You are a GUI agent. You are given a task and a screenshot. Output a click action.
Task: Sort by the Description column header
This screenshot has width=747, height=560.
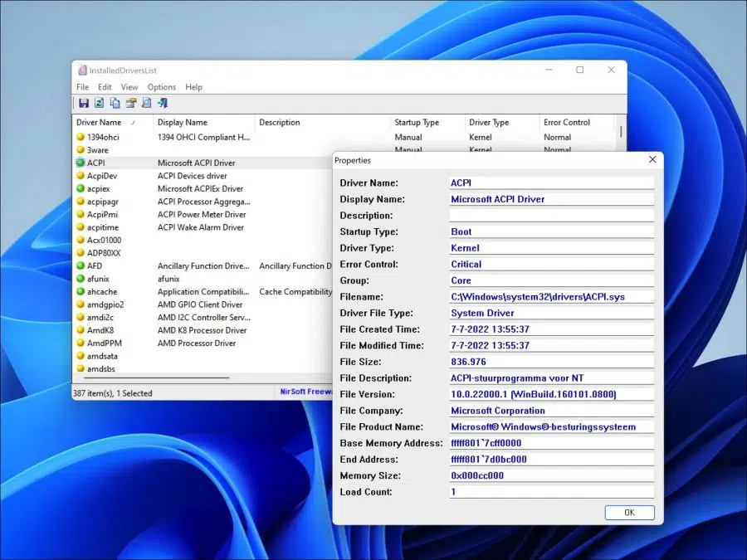323,123
